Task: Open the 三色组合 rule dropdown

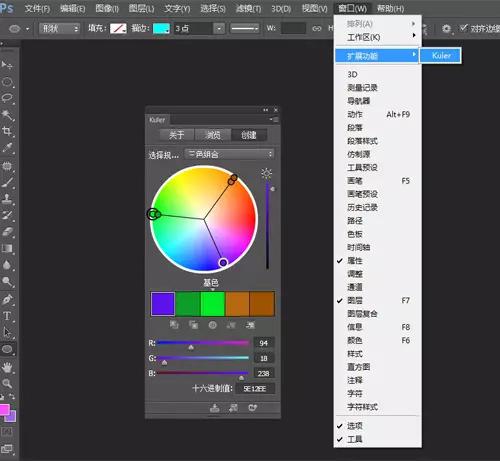Action: [230, 154]
